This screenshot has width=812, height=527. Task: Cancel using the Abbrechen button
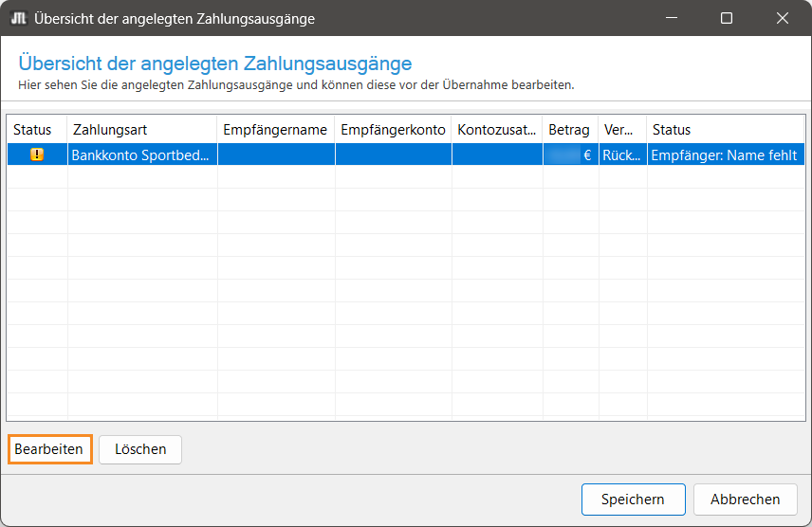tap(746, 499)
